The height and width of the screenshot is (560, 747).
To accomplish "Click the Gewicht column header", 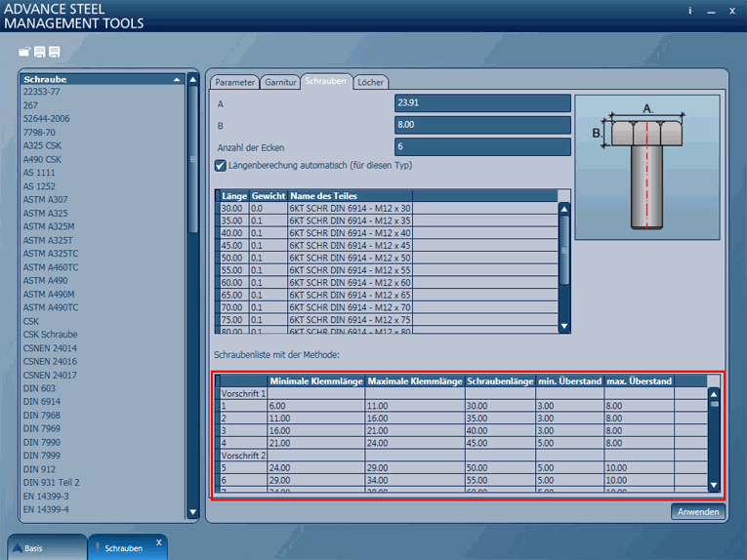I will [x=269, y=195].
